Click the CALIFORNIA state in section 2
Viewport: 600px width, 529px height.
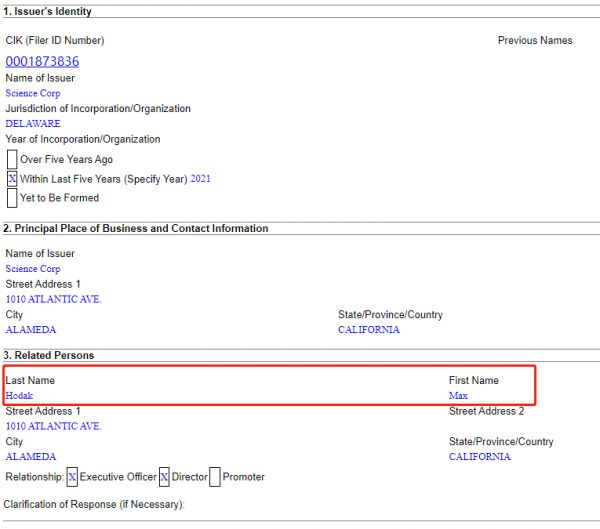pos(369,330)
